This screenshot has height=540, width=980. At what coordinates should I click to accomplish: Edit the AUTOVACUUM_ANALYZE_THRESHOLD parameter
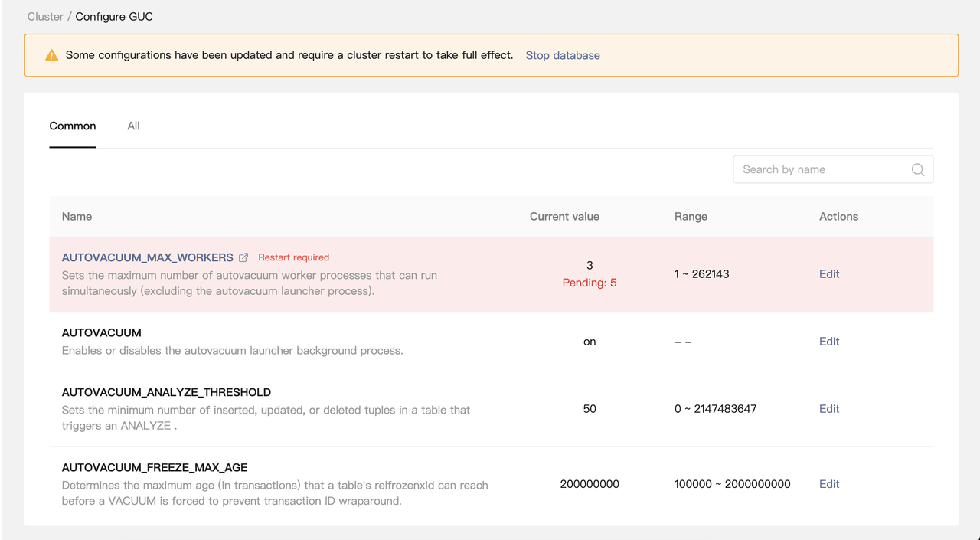tap(829, 409)
